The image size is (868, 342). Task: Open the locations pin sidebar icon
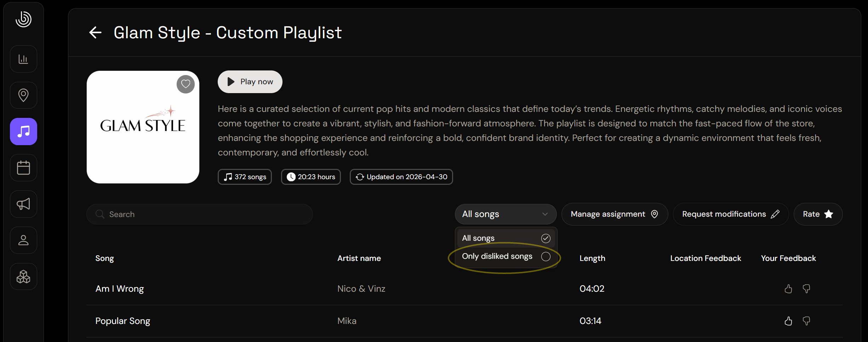(23, 95)
